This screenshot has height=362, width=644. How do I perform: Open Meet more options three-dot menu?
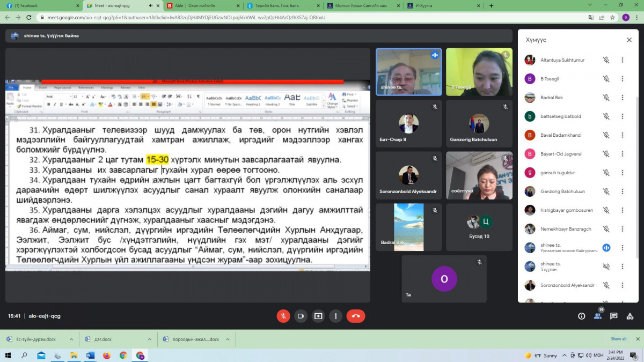(x=335, y=316)
